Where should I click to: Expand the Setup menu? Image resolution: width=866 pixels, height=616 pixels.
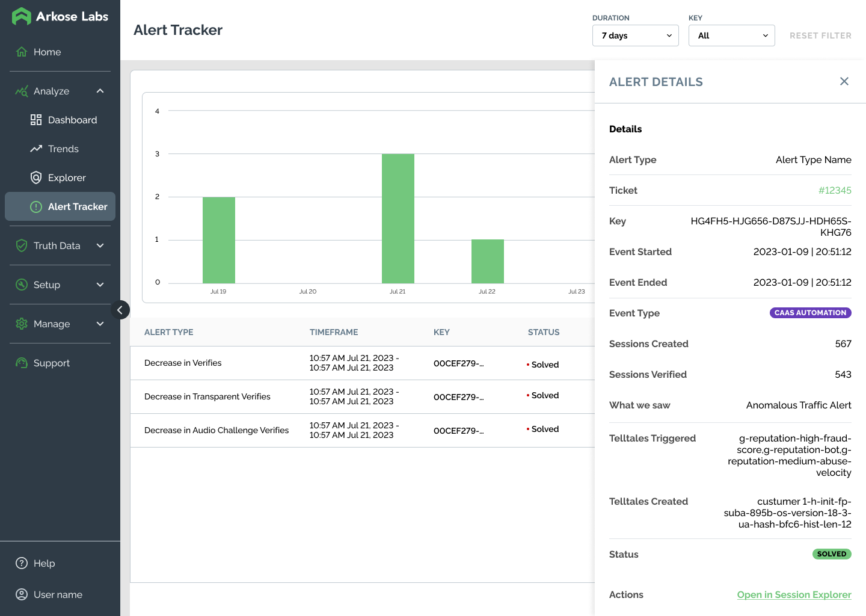click(100, 285)
